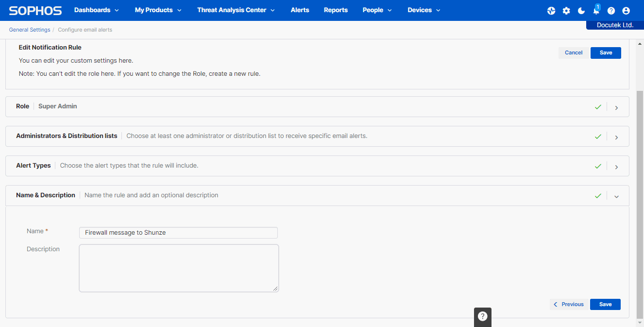Image resolution: width=644 pixels, height=327 pixels.
Task: Click the Name & Description section title
Action: tap(46, 195)
